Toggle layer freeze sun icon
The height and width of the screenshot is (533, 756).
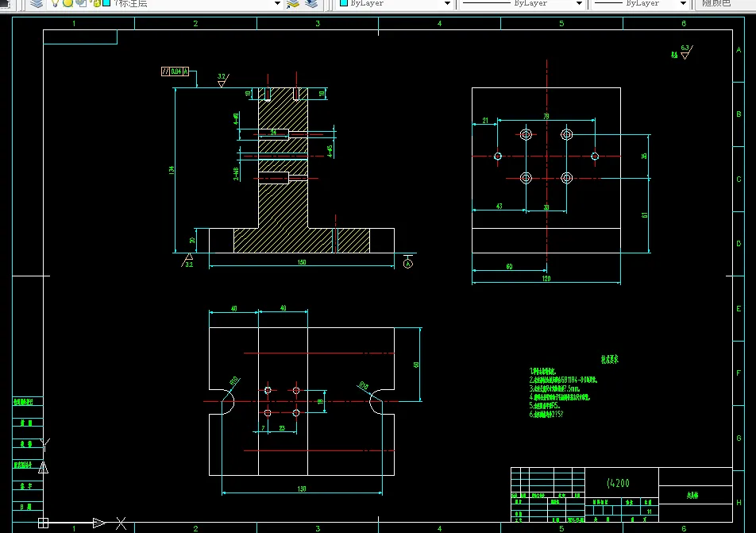coord(68,3)
